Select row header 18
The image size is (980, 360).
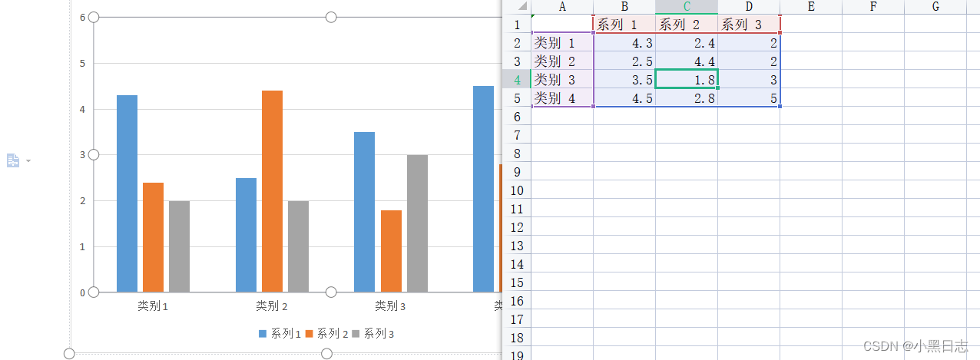pos(517,338)
